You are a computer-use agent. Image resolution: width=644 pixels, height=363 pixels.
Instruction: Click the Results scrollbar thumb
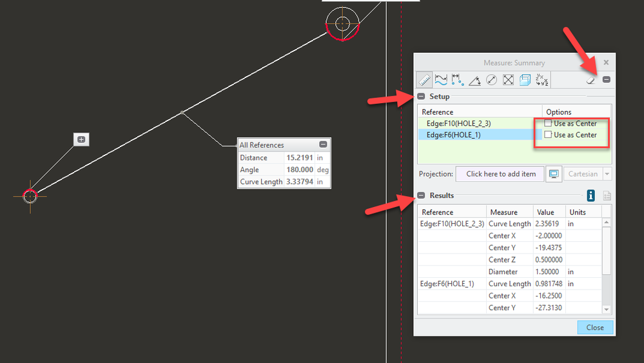(606, 250)
